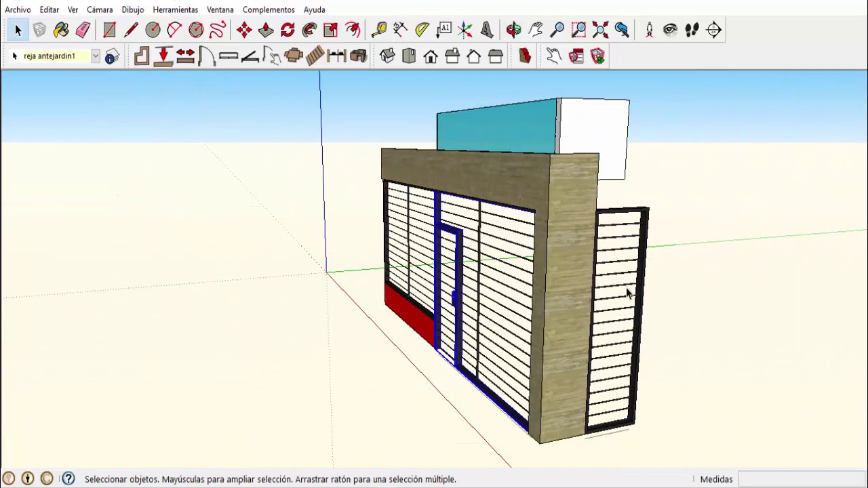This screenshot has width=868, height=488.
Task: Select the Text label tool
Action: [x=444, y=30]
